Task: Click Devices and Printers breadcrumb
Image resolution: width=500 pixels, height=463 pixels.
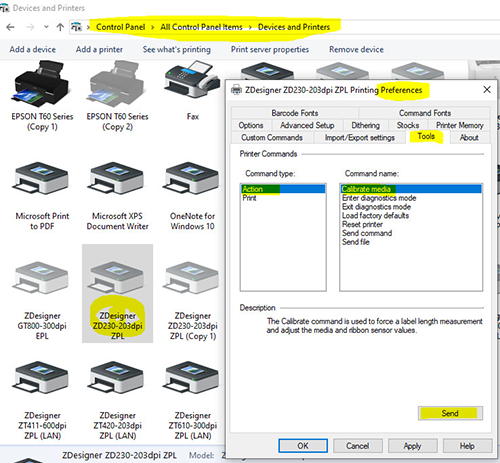Action: pos(294,27)
